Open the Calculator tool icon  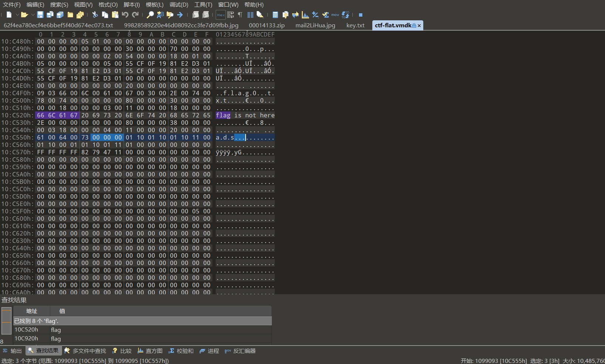click(x=275, y=15)
